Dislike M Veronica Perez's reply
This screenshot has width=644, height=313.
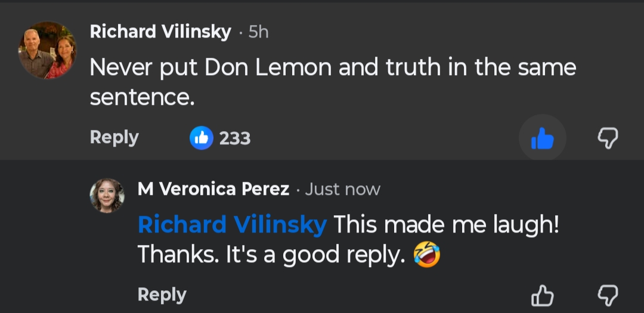pos(608,296)
